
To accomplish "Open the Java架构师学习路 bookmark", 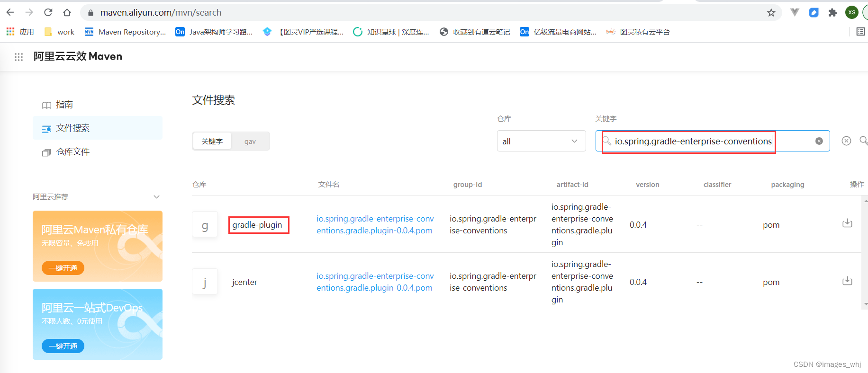I will point(214,32).
